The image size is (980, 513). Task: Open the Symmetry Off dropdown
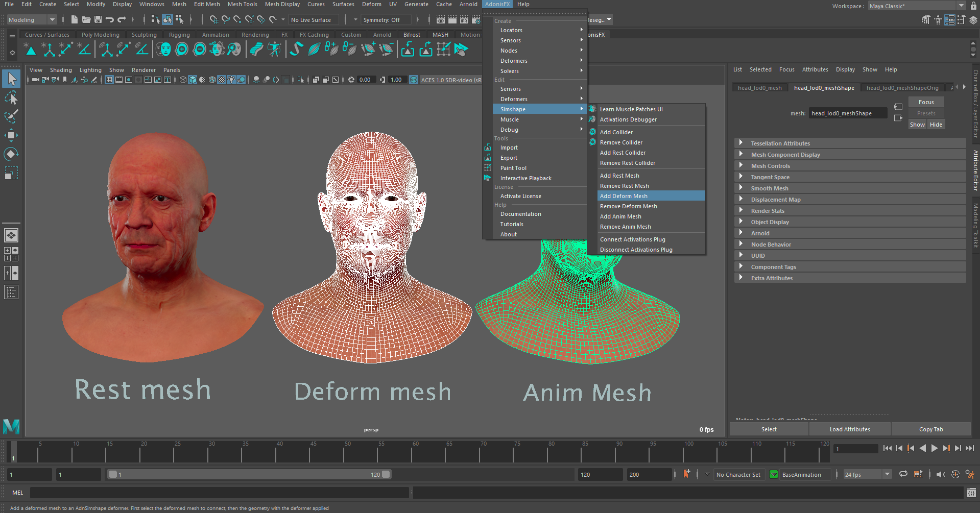[x=385, y=20]
